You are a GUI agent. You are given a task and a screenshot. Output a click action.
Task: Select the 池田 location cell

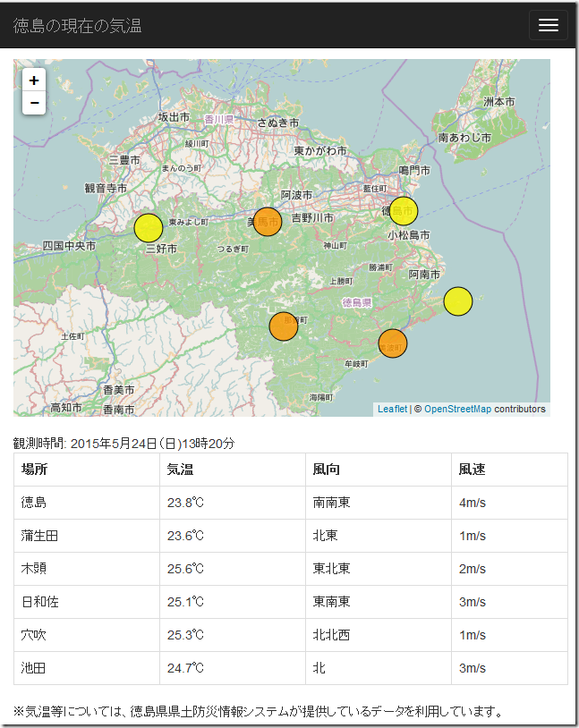pyautogui.click(x=87, y=668)
